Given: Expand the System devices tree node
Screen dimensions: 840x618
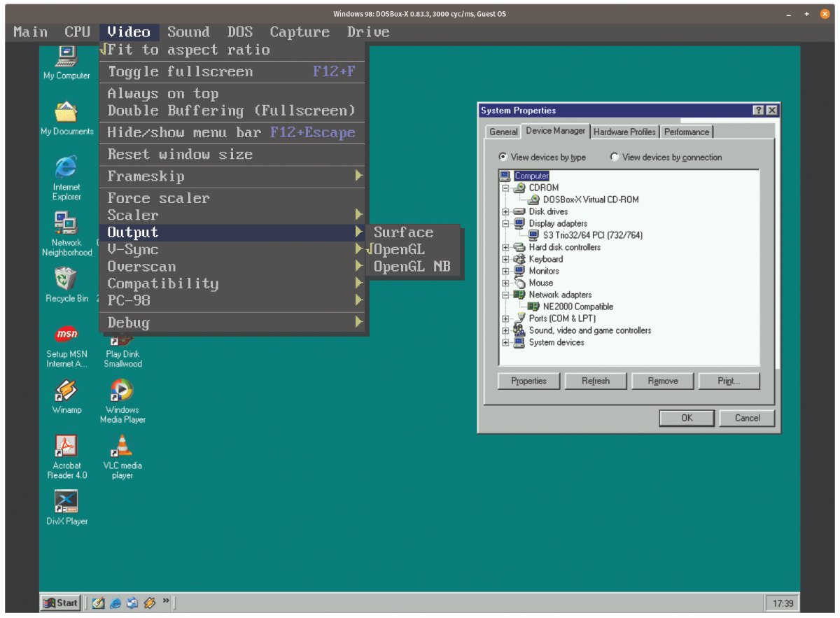Looking at the screenshot, I should [x=505, y=343].
